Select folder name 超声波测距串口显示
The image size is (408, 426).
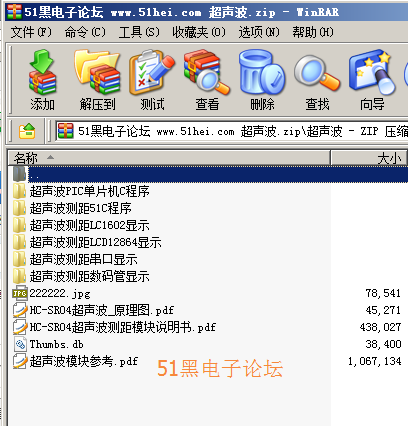[x=83, y=259]
